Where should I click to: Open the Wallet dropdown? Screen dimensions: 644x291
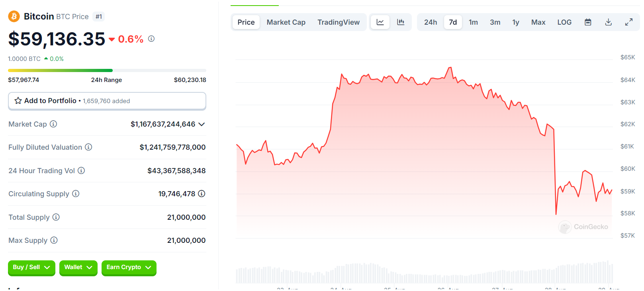pyautogui.click(x=78, y=268)
